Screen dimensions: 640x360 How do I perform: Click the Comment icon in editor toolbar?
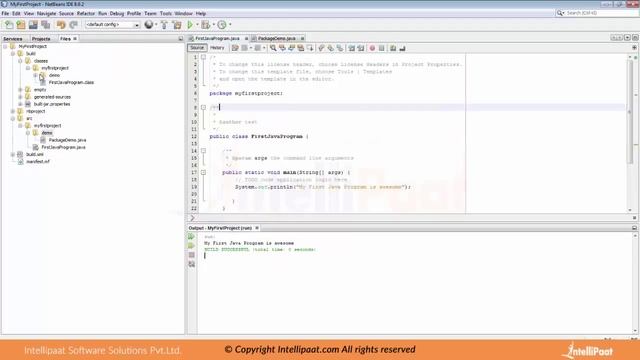[393, 48]
